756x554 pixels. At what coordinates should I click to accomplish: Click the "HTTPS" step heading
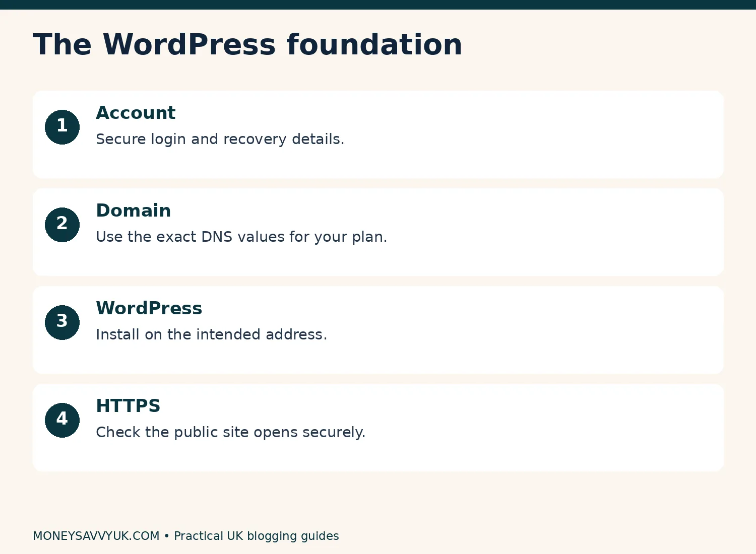pyautogui.click(x=128, y=406)
